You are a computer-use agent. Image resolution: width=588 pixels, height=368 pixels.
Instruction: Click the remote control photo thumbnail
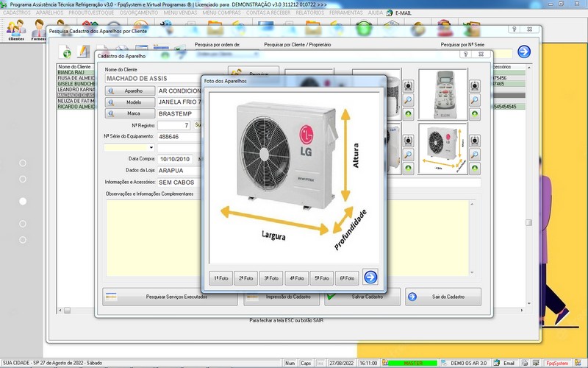point(443,94)
